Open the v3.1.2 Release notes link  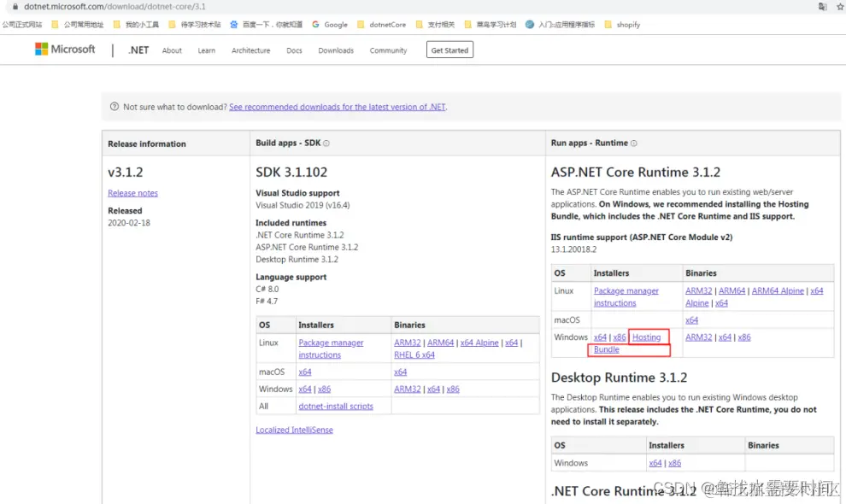tap(132, 193)
